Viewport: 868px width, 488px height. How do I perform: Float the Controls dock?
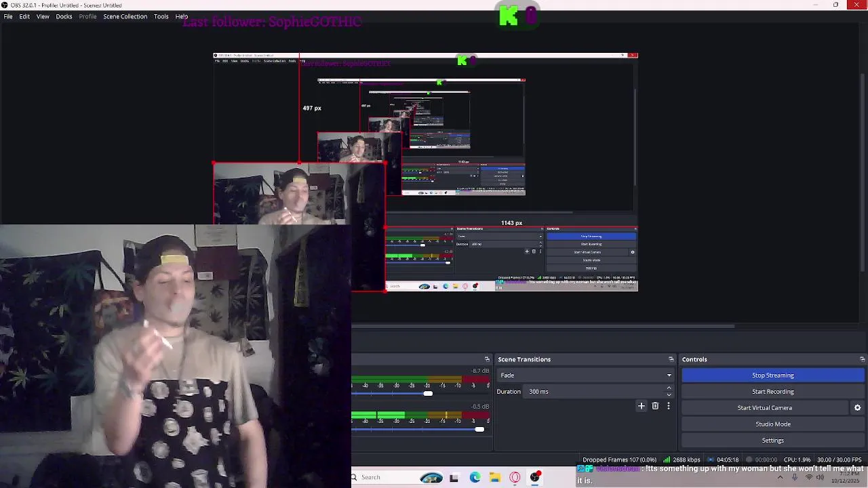[862, 359]
